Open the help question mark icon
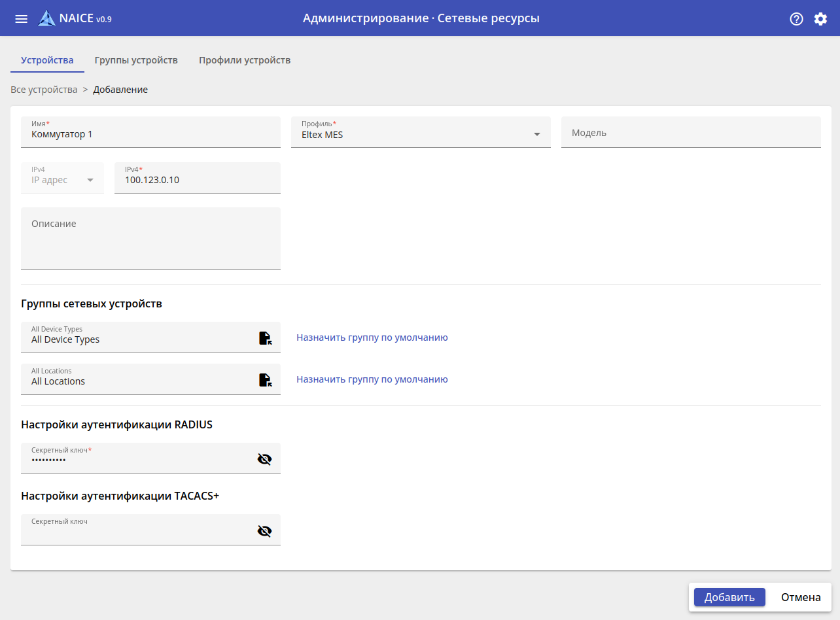Image resolution: width=840 pixels, height=620 pixels. [796, 19]
